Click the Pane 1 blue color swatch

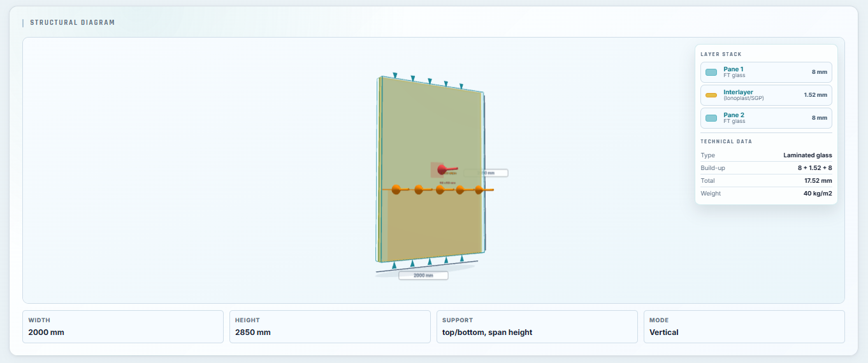[711, 72]
